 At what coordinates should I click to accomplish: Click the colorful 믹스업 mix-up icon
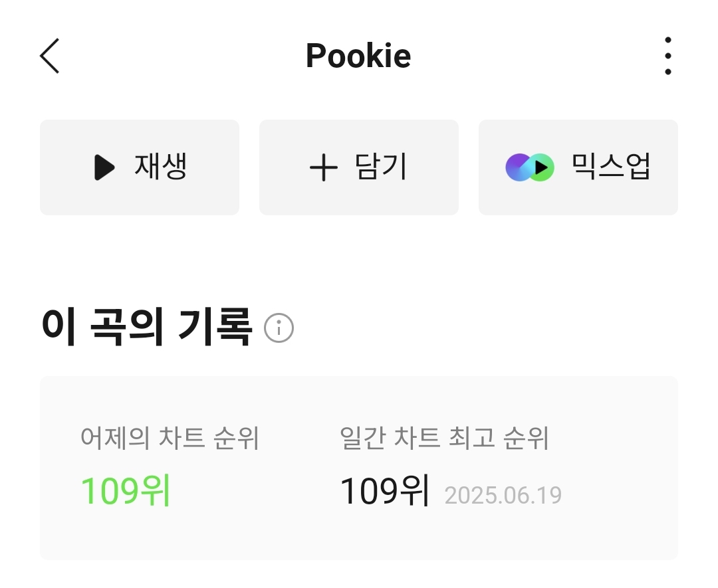coord(530,167)
